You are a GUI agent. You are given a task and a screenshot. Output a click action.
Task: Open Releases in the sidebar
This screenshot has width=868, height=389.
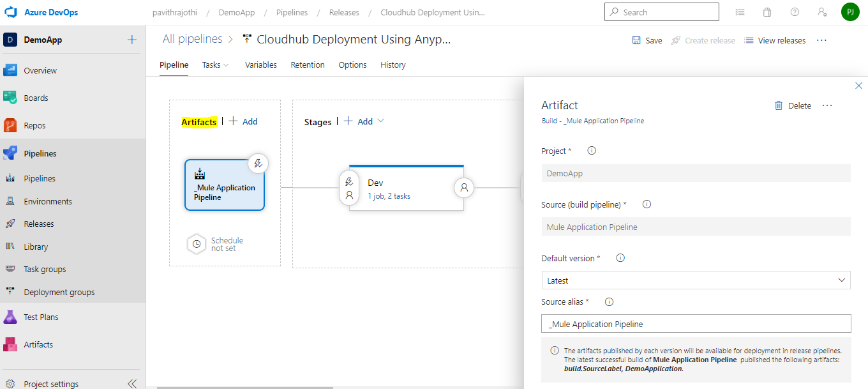pyautogui.click(x=39, y=224)
